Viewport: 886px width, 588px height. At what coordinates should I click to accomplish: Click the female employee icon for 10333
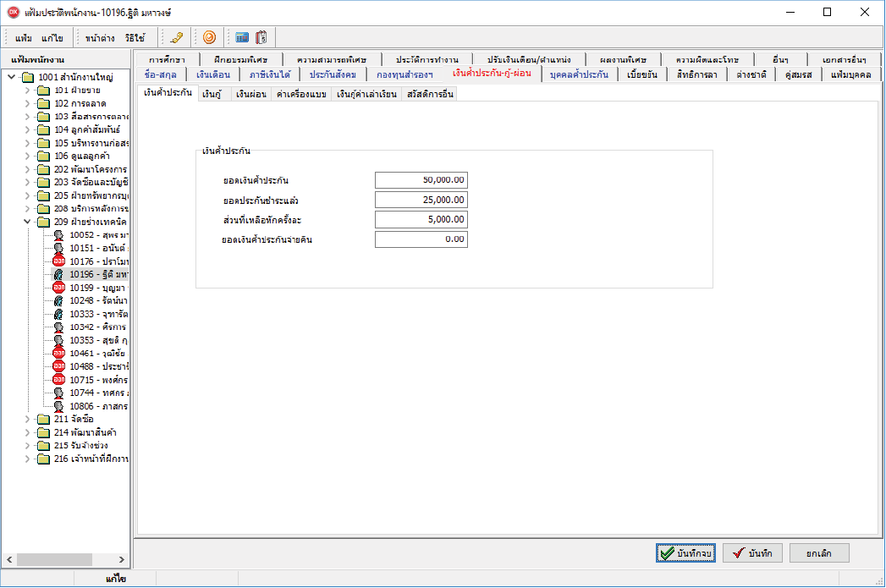(58, 314)
